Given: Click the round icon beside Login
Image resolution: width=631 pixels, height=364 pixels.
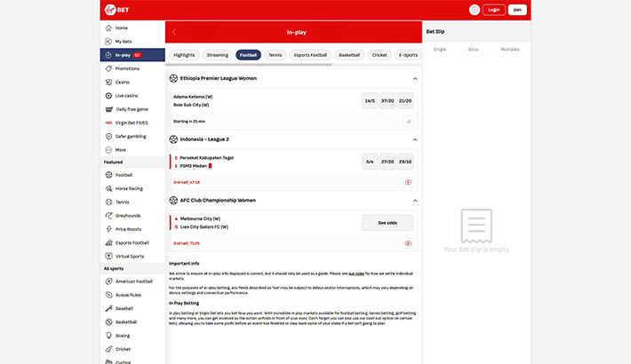Looking at the screenshot, I should [x=475, y=10].
